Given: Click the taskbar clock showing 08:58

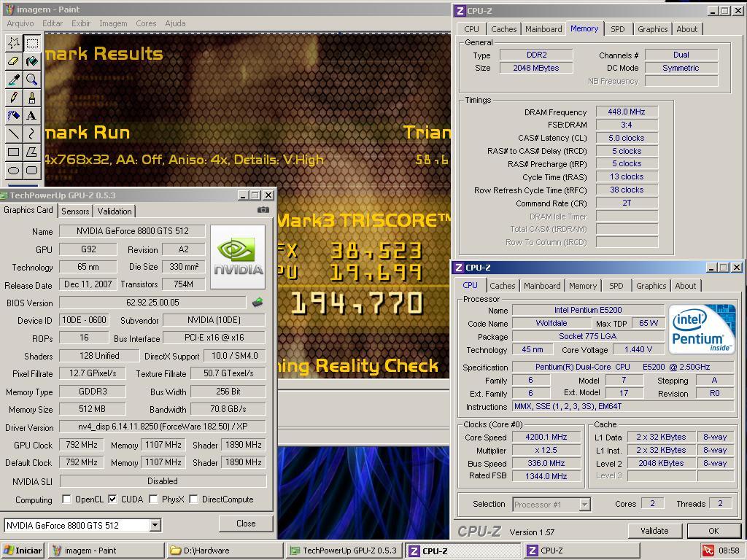Looking at the screenshot, I should coord(729,551).
